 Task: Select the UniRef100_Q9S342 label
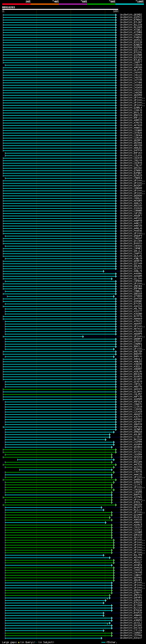(131, 168)
